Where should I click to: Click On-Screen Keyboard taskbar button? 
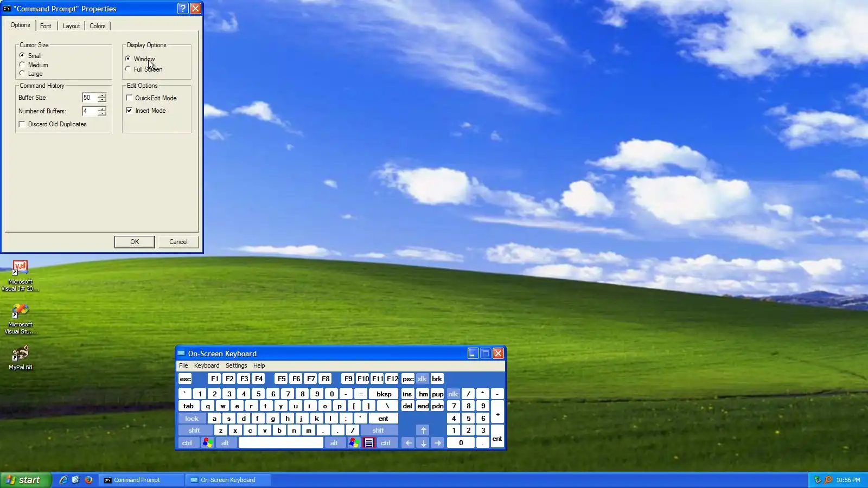228,480
